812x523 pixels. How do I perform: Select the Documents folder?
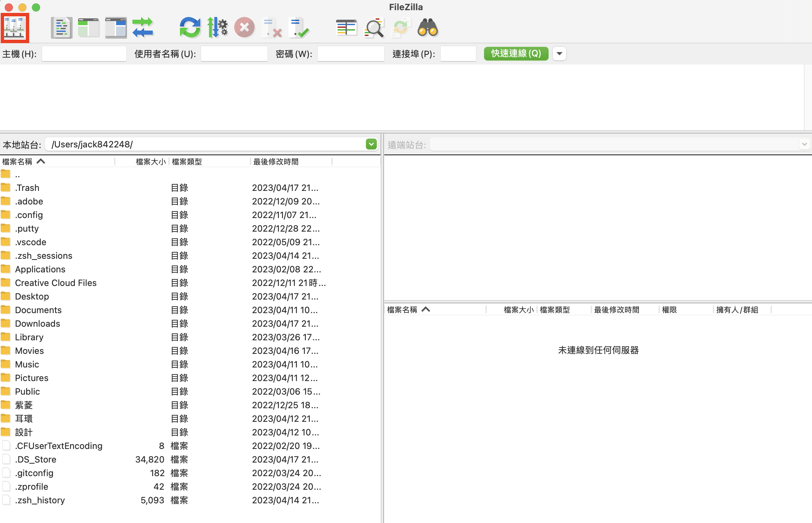coord(190,310)
